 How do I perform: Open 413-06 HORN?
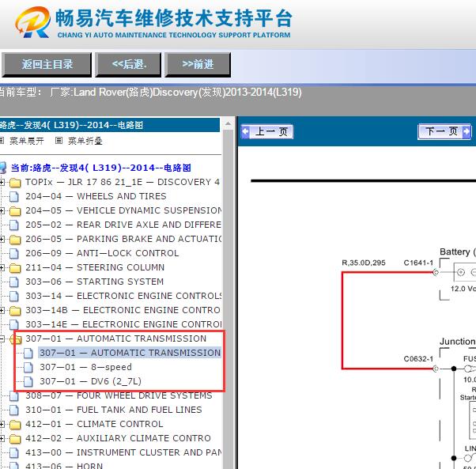(x=64, y=465)
